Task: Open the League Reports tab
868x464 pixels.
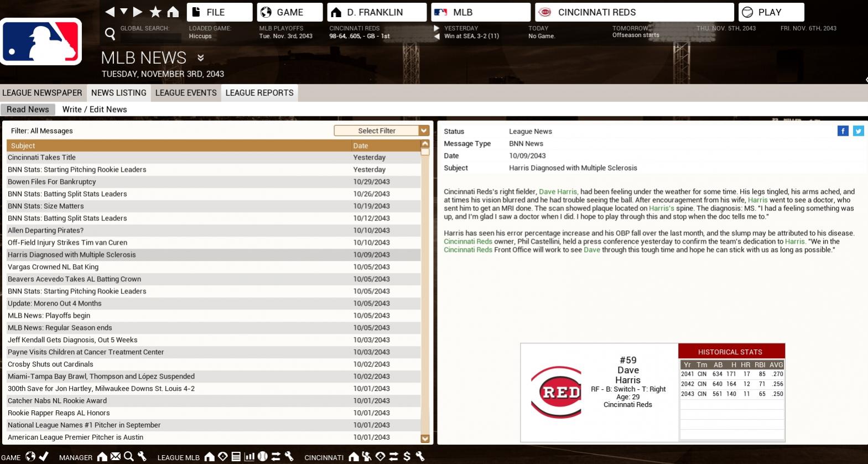Action: (259, 93)
